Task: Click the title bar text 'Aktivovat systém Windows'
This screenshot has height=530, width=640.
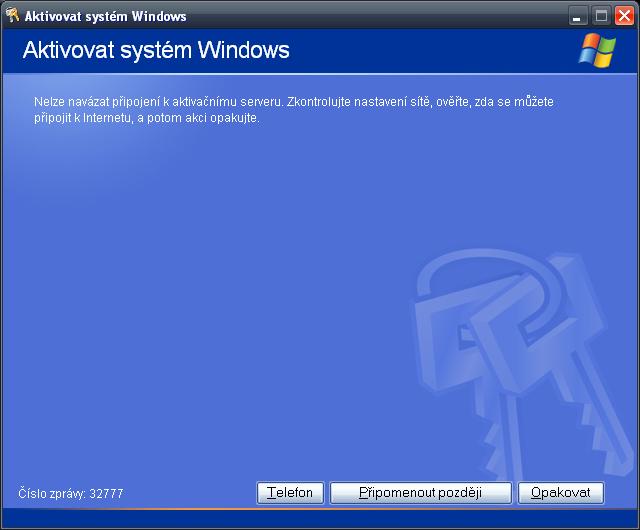Action: pos(105,16)
